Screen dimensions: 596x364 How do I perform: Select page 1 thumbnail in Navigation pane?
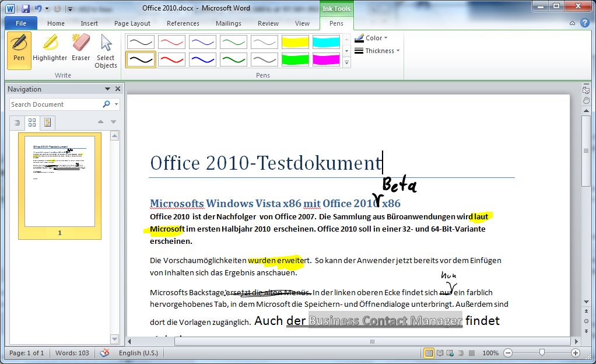point(59,181)
